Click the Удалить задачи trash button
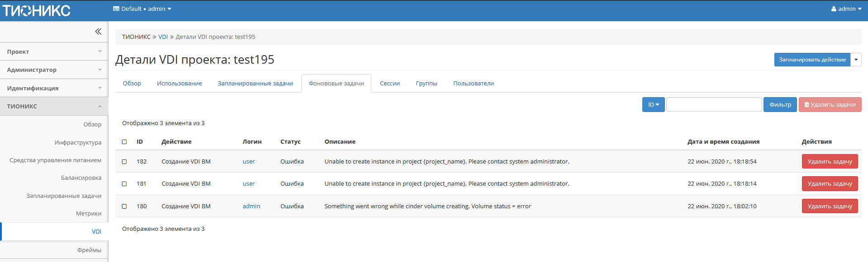The height and width of the screenshot is (262, 868). [x=830, y=105]
